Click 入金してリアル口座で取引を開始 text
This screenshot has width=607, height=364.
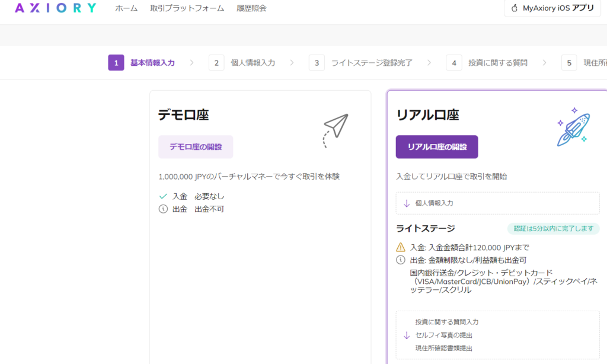pyautogui.click(x=451, y=177)
